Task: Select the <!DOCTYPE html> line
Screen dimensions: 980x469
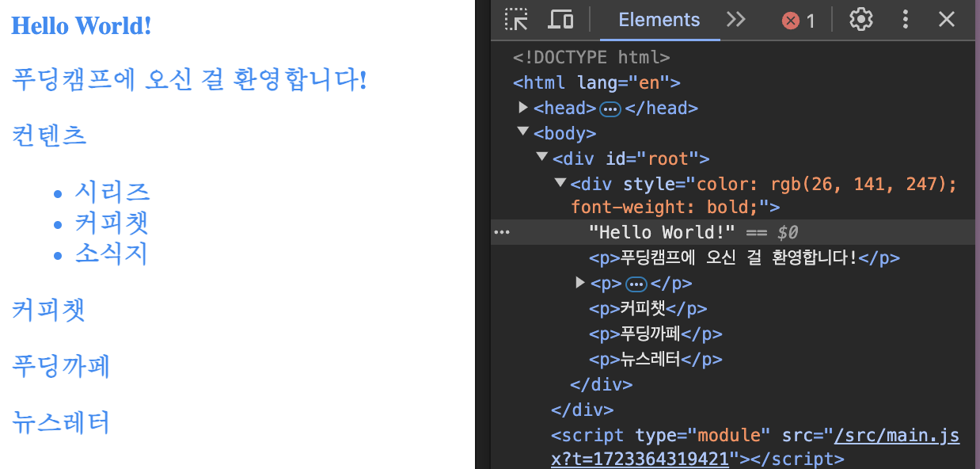Action: pyautogui.click(x=591, y=57)
